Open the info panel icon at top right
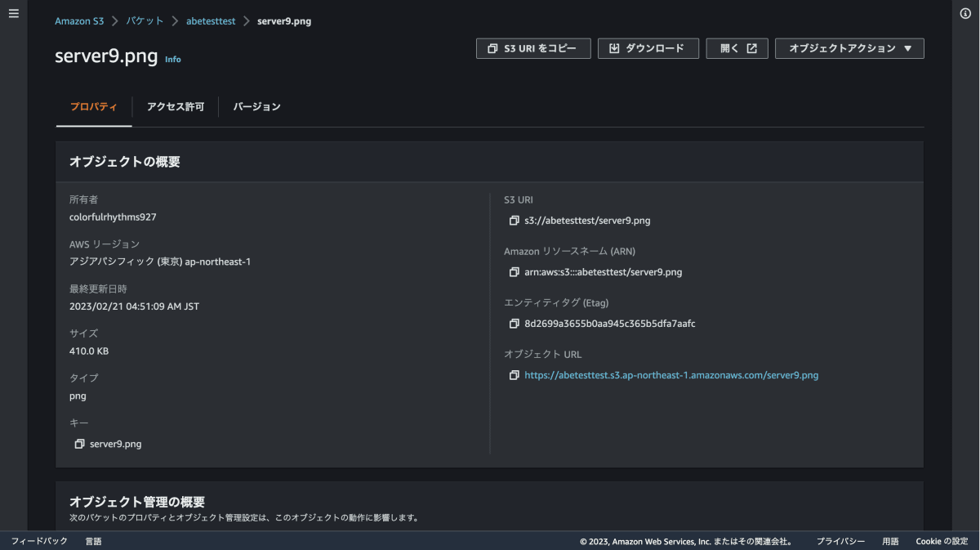 coord(965,14)
